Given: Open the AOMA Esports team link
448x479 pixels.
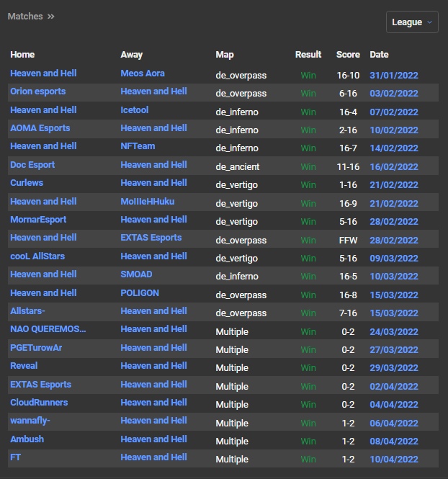Looking at the screenshot, I should coord(40,128).
